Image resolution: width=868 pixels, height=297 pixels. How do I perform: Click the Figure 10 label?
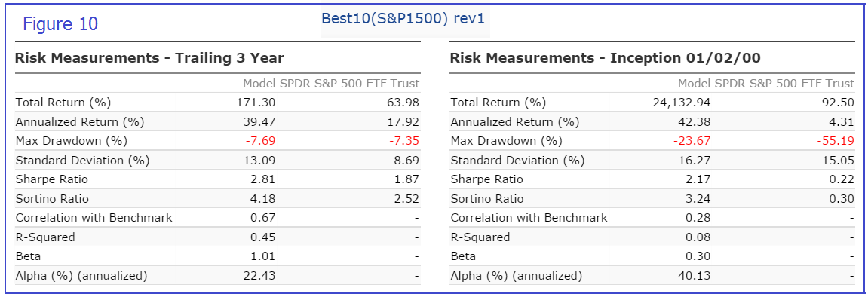(x=60, y=24)
